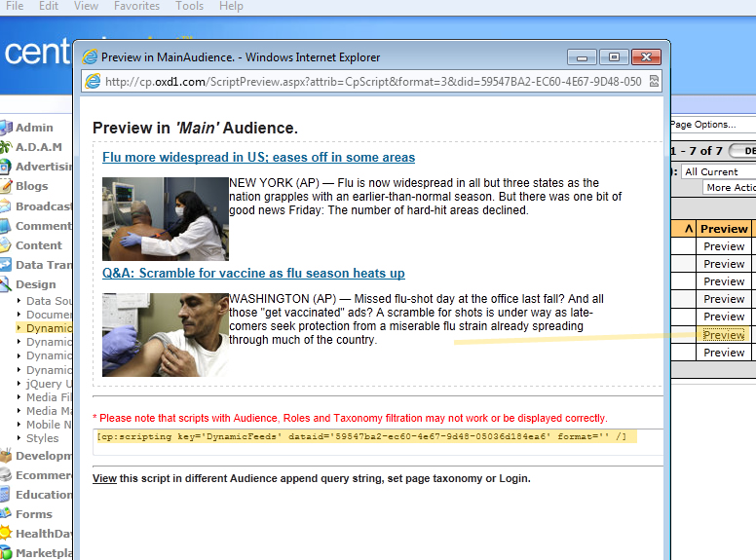Screen dimensions: 756x560
Task: Click the compatibility view icon in address bar
Action: click(654, 82)
